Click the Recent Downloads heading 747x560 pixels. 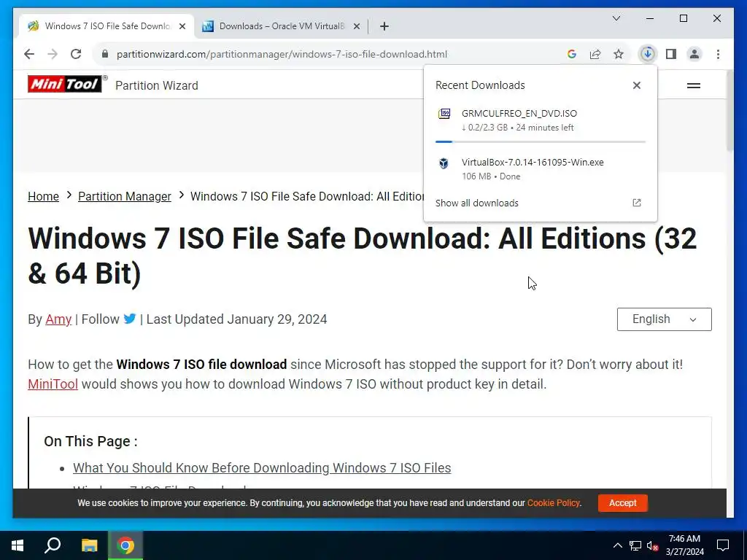click(480, 85)
